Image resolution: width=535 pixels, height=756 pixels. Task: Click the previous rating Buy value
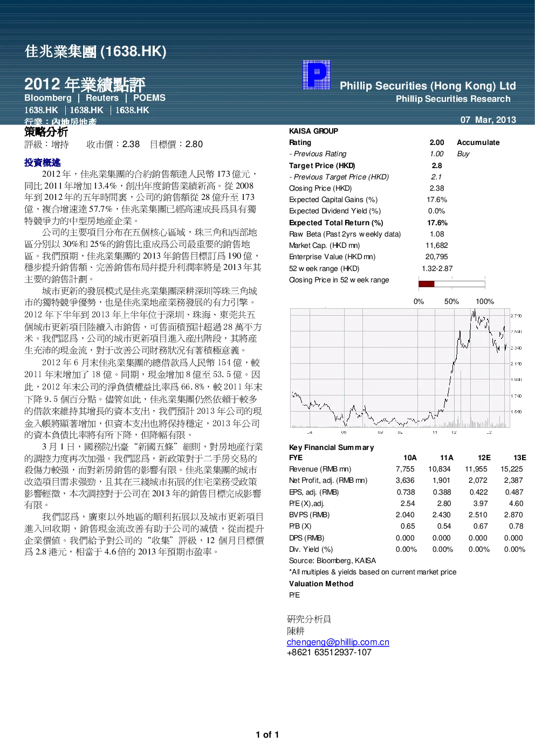463,154
